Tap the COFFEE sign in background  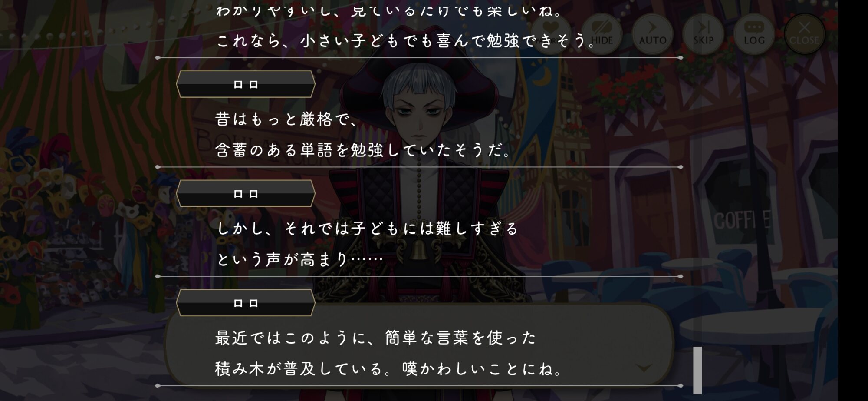coord(742,220)
